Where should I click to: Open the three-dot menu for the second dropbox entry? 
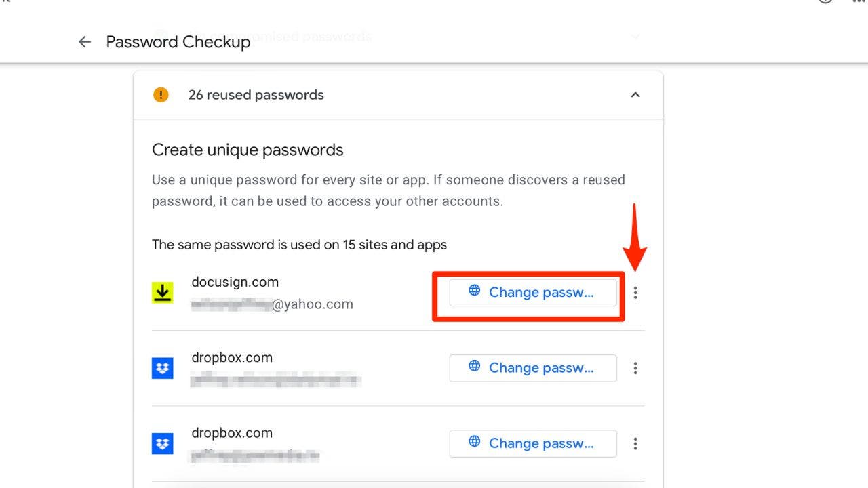click(x=635, y=443)
